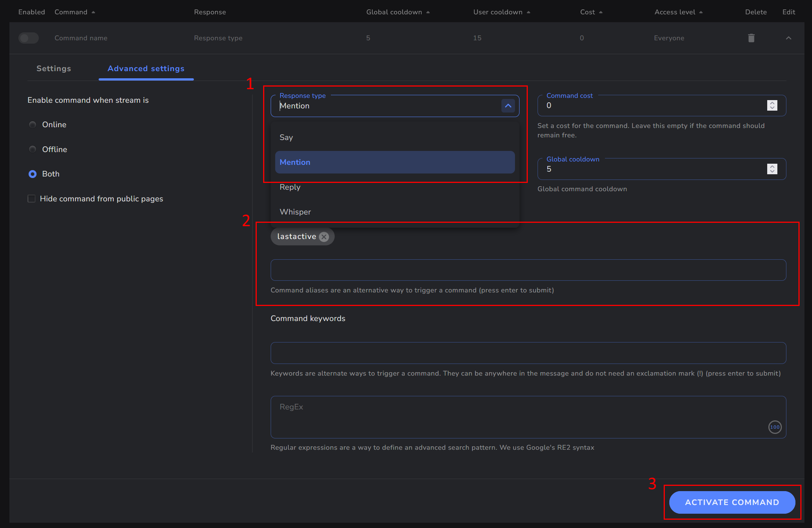812x528 pixels.
Task: Sort by Command column arrow
Action: click(x=93, y=12)
